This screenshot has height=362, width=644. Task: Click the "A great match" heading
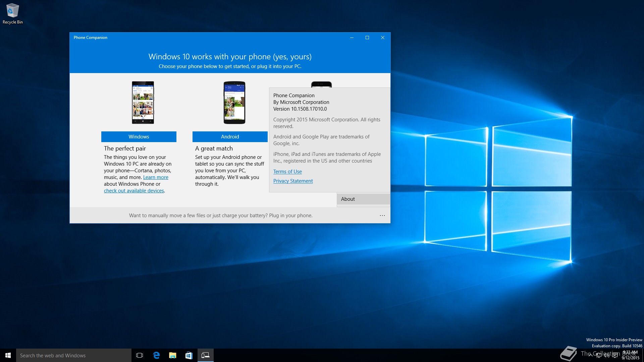coord(214,148)
